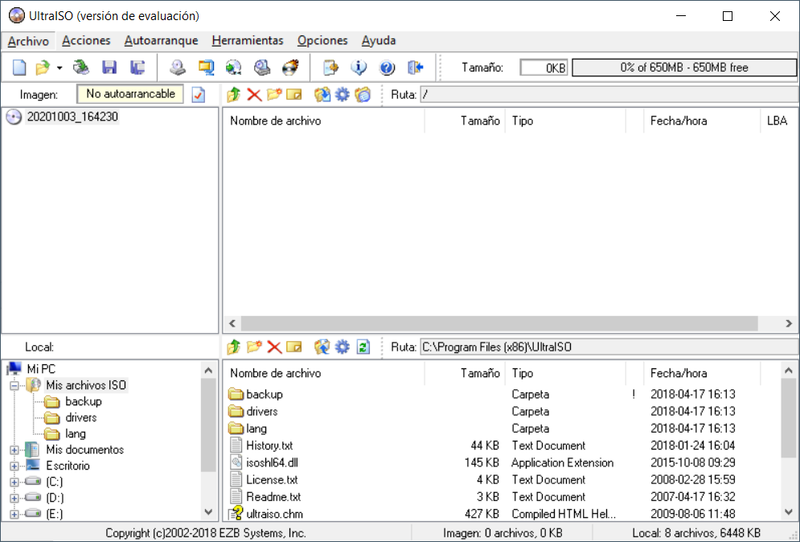Click the Make CD/DVD image drive icon
Screen dimensions: 800x542
tap(178, 67)
